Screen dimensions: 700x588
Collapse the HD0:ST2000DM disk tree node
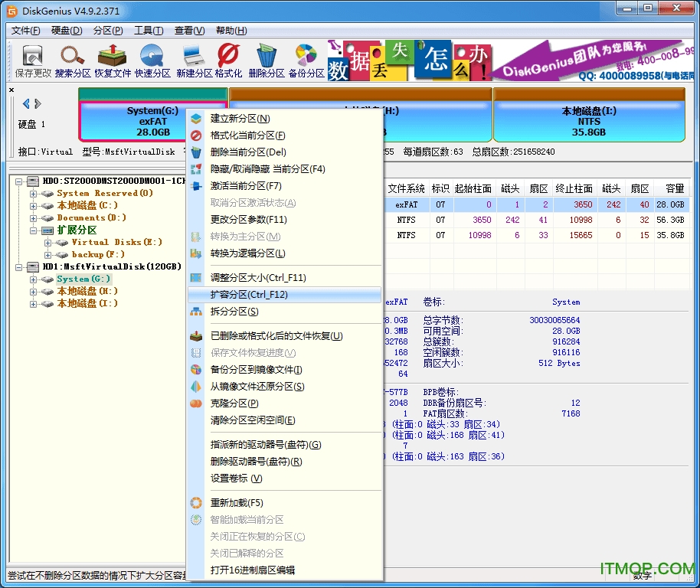click(x=18, y=181)
